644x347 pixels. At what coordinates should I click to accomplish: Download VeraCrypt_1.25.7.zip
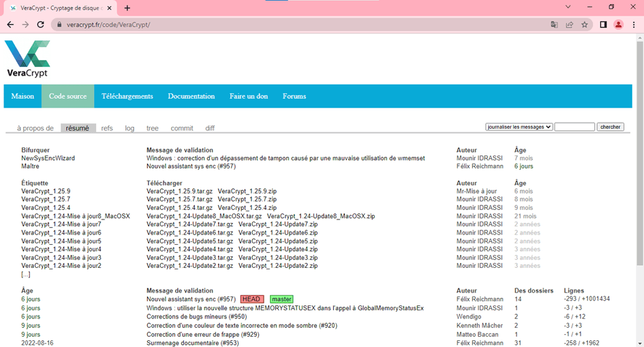(x=247, y=199)
